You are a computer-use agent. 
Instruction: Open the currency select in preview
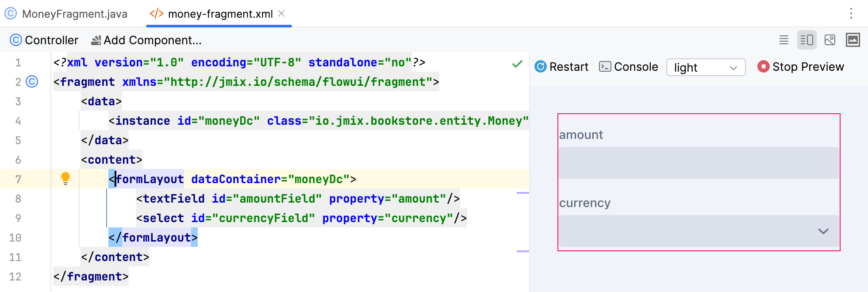[699, 231]
